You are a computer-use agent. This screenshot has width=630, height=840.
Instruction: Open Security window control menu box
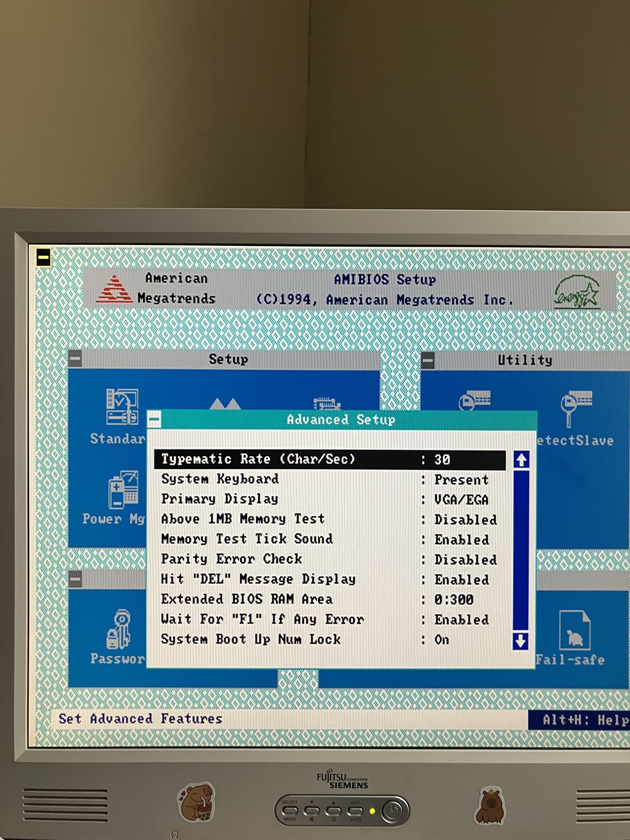[x=75, y=579]
